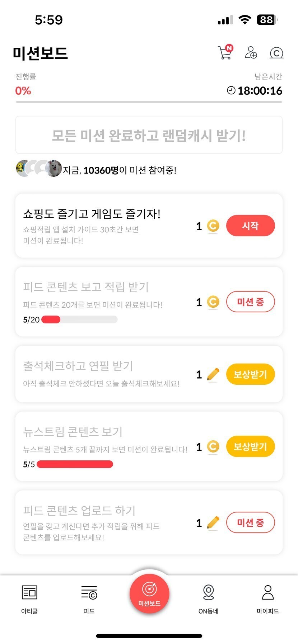The width and height of the screenshot is (298, 644).
Task: Tap the 5/20 feed progress bar
Action: pyautogui.click(x=79, y=319)
